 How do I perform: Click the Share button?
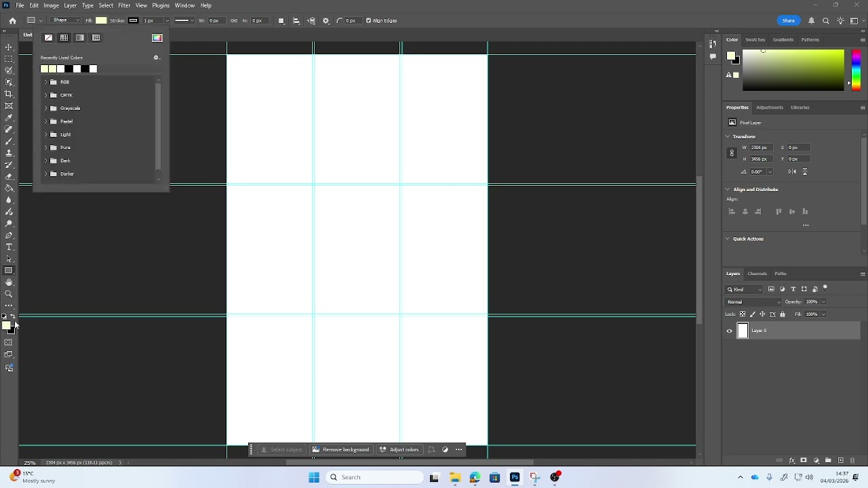tap(789, 20)
